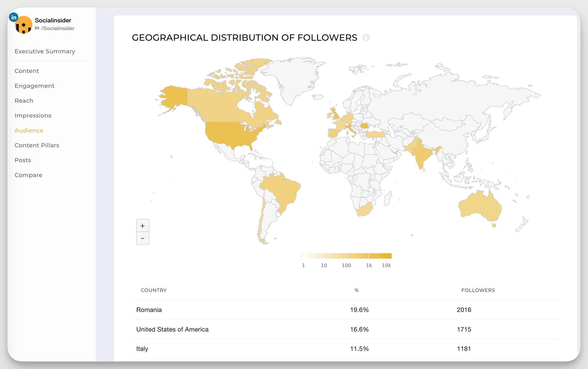Click the Socialinsider profile name
This screenshot has height=369, width=588.
(x=53, y=20)
